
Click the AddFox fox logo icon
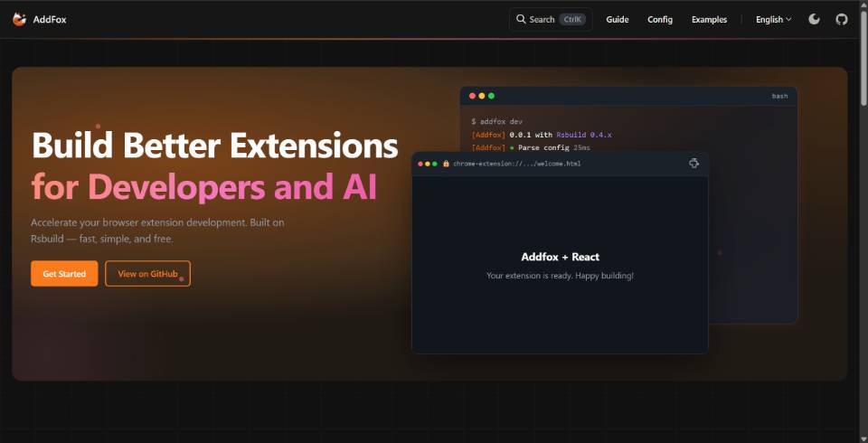(19, 19)
